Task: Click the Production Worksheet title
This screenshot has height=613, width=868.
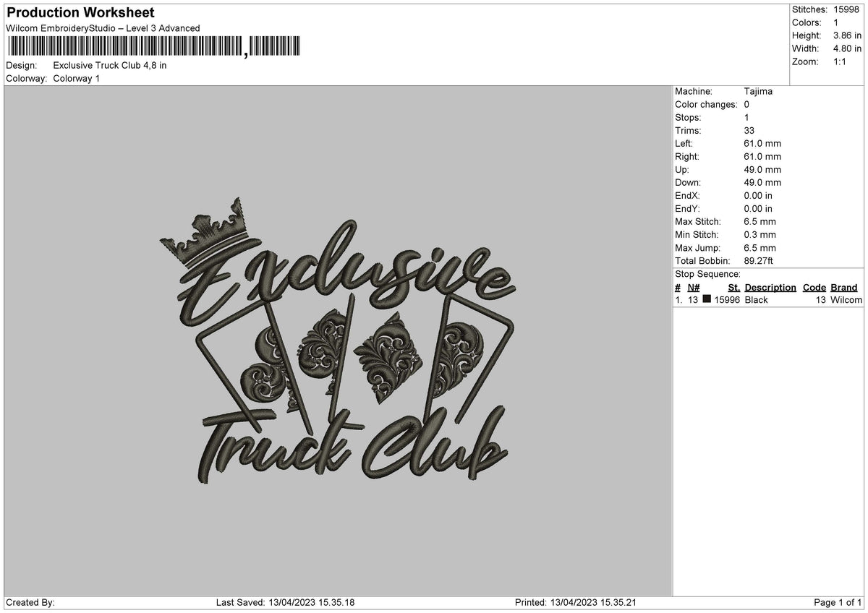Action: coord(80,13)
